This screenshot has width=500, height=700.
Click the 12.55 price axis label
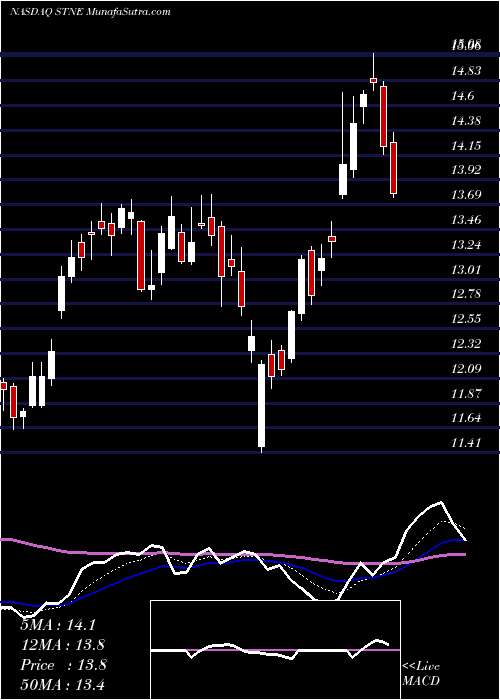point(466,319)
